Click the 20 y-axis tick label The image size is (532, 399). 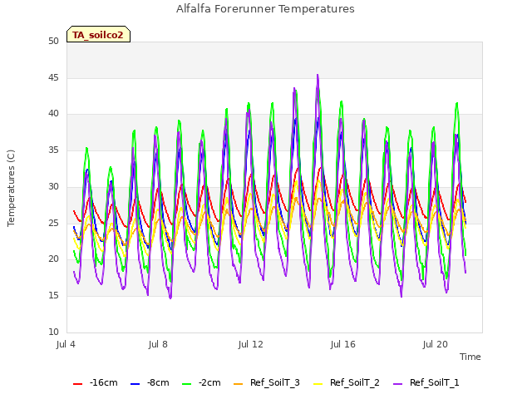[53, 259]
